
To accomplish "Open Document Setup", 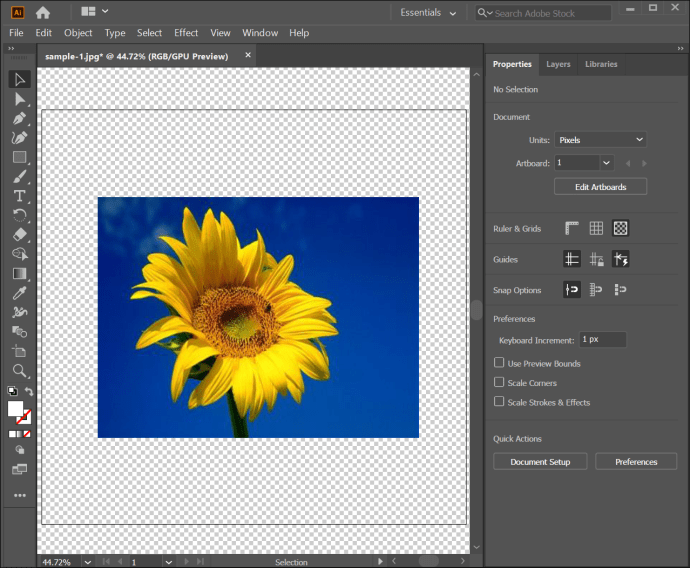I will 540,462.
